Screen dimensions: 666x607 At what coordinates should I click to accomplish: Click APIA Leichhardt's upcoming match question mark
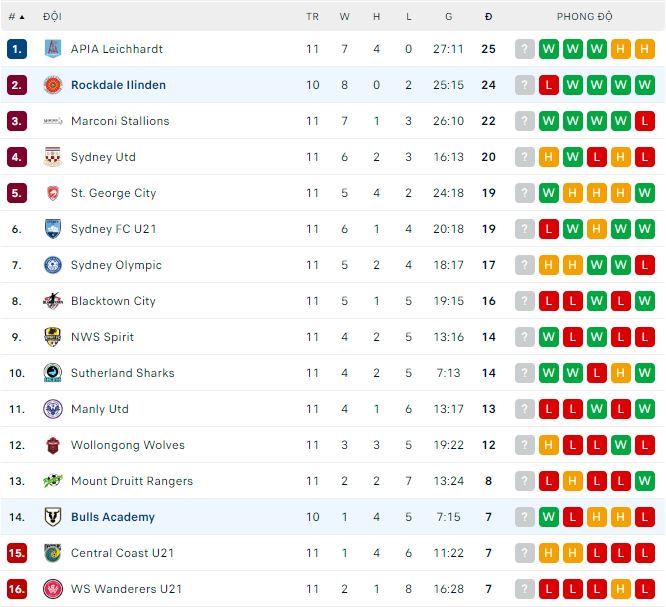pyautogui.click(x=525, y=49)
